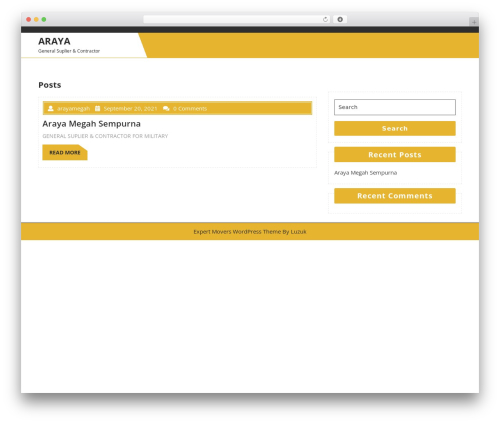Click the green maximize window dot
The width and height of the screenshot is (500, 423).
(x=44, y=19)
